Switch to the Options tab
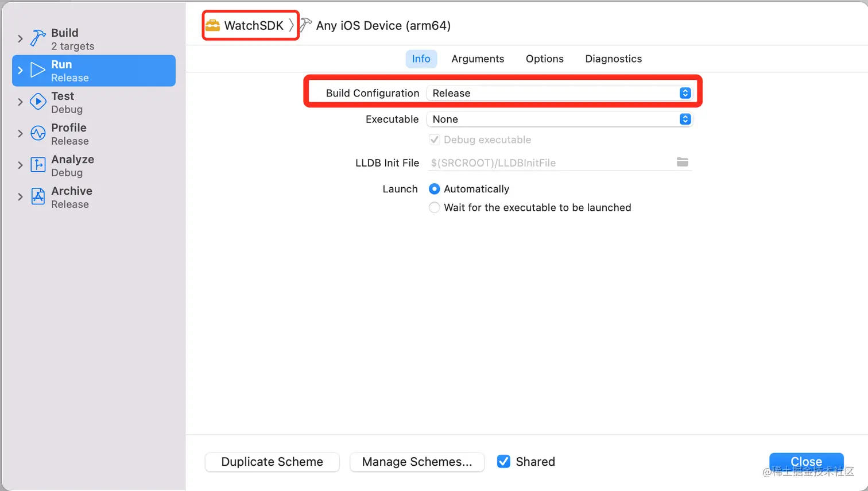868x491 pixels. tap(545, 59)
